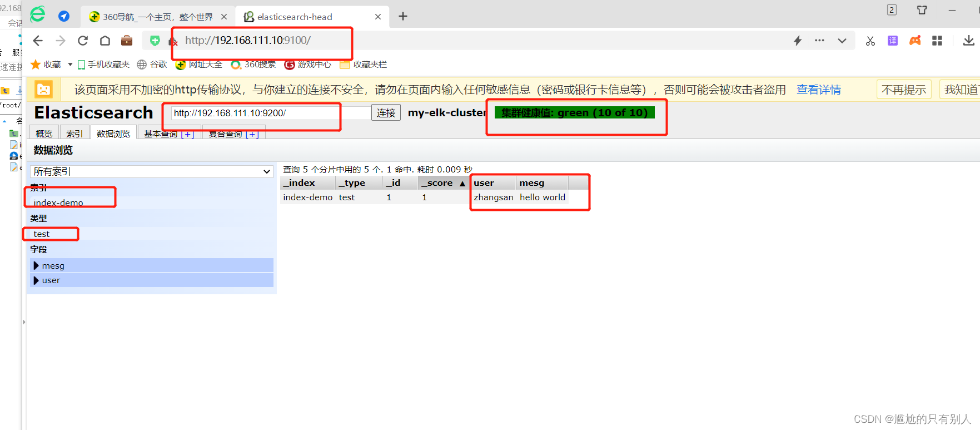Click the briefcase icon in the toolbar
Image resolution: width=980 pixels, height=430 pixels.
point(127,41)
